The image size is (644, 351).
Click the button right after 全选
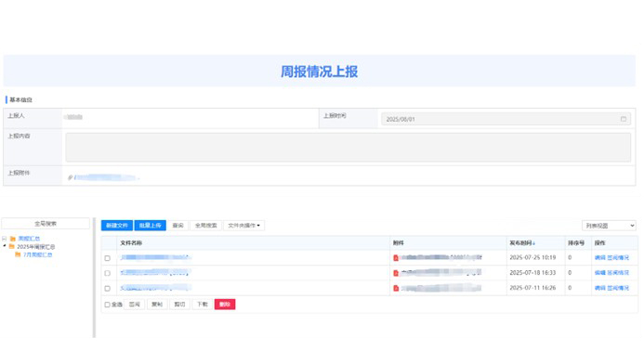[x=135, y=305]
